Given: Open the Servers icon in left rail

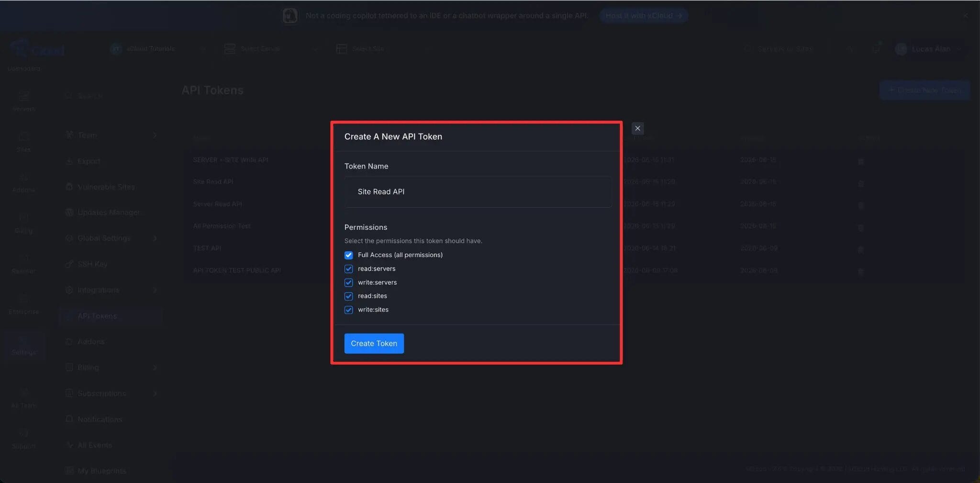Looking at the screenshot, I should (x=23, y=101).
